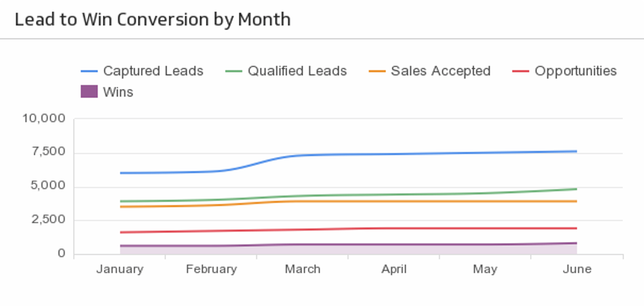Click the blue Captured Leads line in chart
This screenshot has height=306, width=644.
(x=369, y=154)
